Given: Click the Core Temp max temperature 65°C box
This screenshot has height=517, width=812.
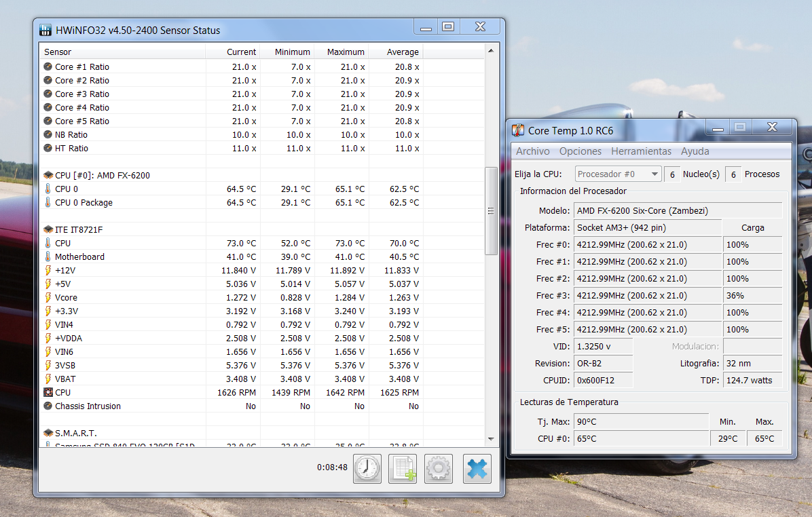Looking at the screenshot, I should coord(764,439).
